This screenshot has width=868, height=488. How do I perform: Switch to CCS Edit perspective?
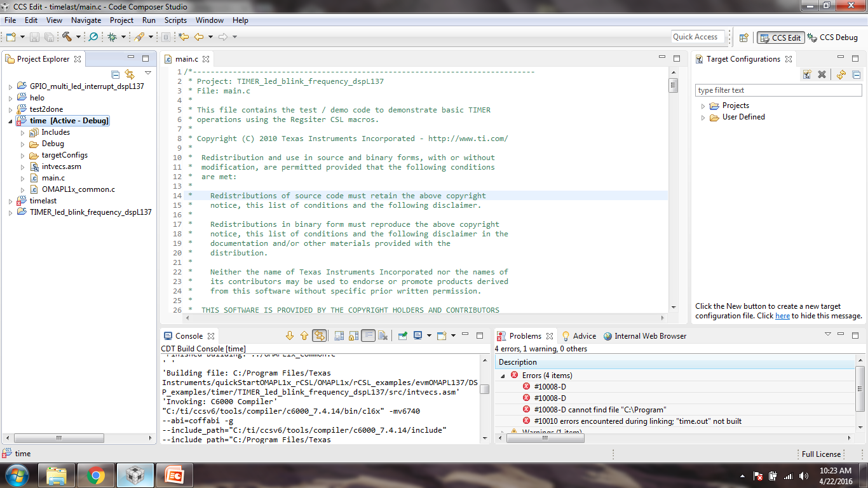[780, 37]
